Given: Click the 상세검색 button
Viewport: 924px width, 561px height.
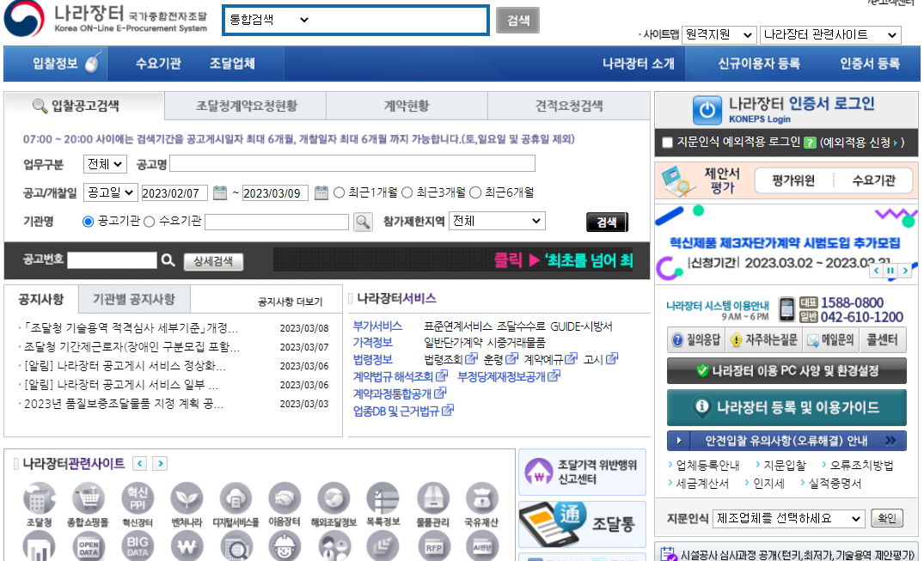Looking at the screenshot, I should tap(213, 261).
